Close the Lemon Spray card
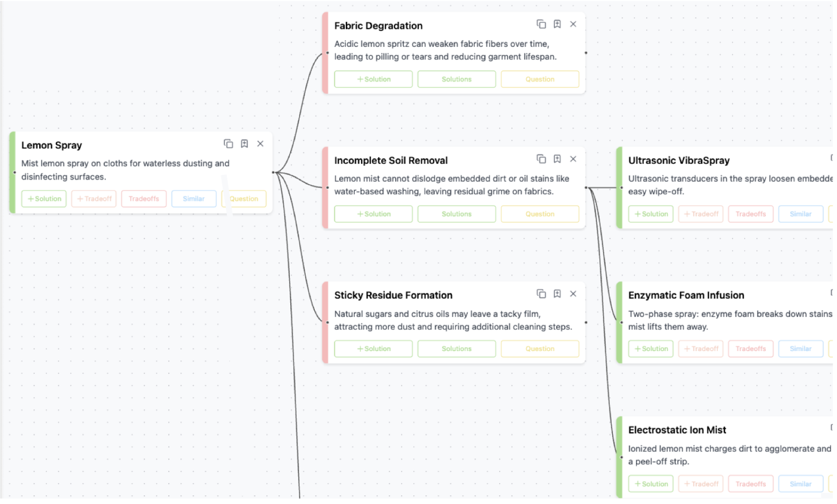837x504 pixels. tap(260, 144)
